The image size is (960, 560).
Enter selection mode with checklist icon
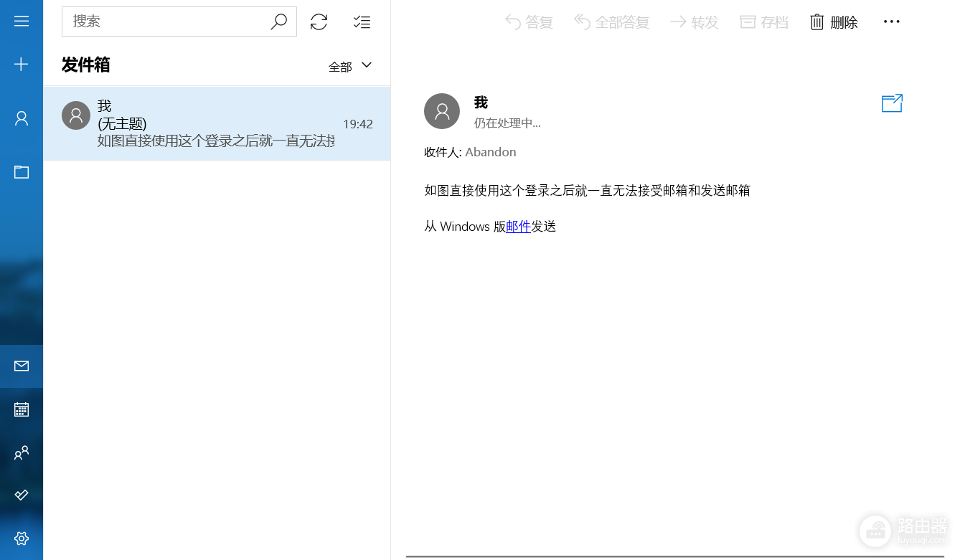coord(362,22)
